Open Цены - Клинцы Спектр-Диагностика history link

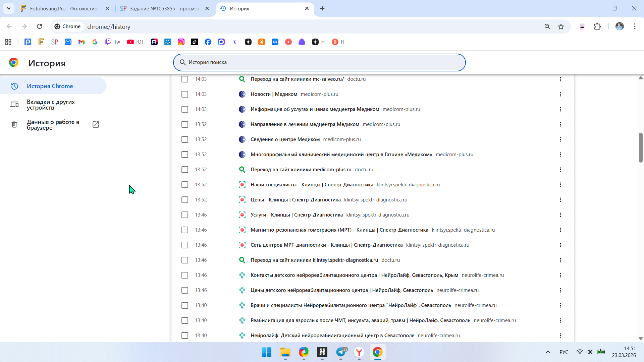(295, 200)
